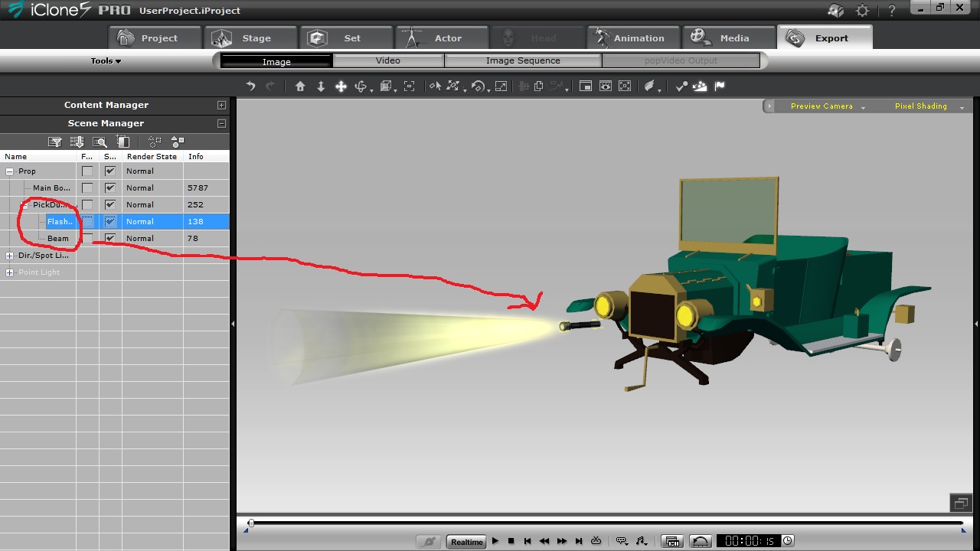Click the 3D cube view icon
This screenshot has width=980, height=551.
point(386,86)
